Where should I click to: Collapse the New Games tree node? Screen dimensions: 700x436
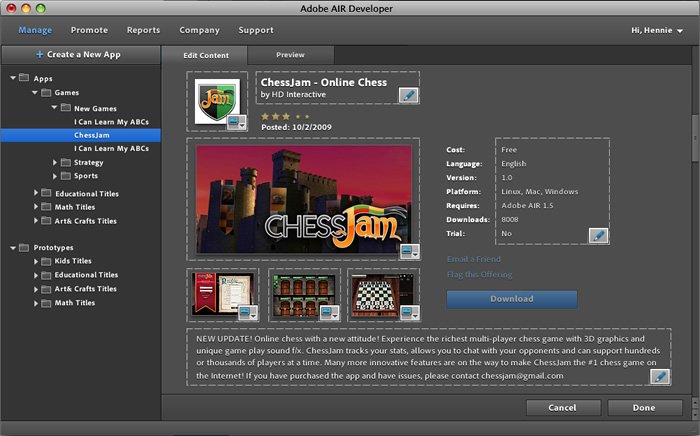[x=54, y=108]
